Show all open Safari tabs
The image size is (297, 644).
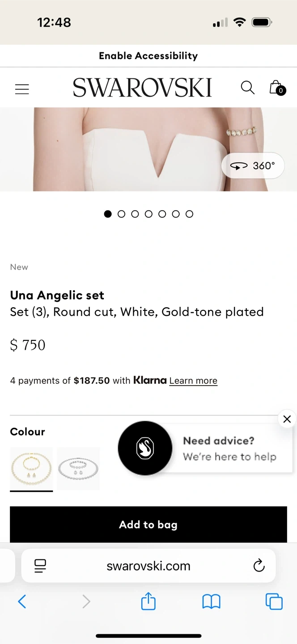[x=274, y=602]
